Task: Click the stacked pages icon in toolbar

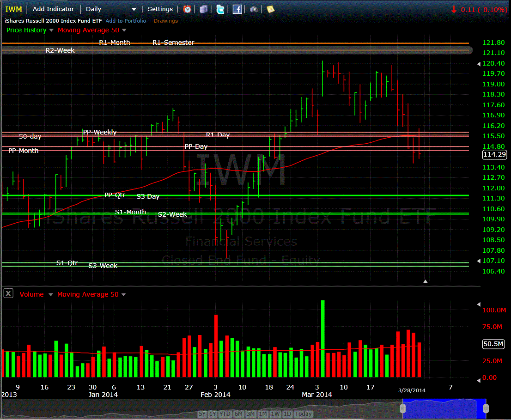Action: [x=204, y=9]
